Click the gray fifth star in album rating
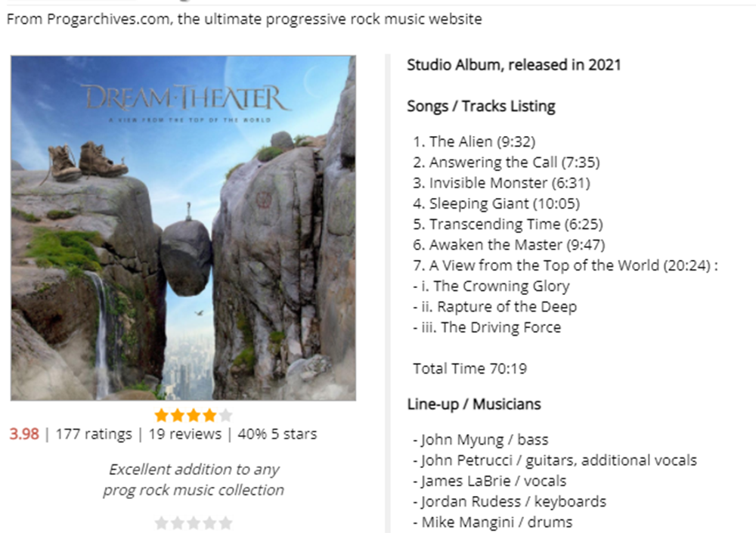756x533 pixels. 225,415
